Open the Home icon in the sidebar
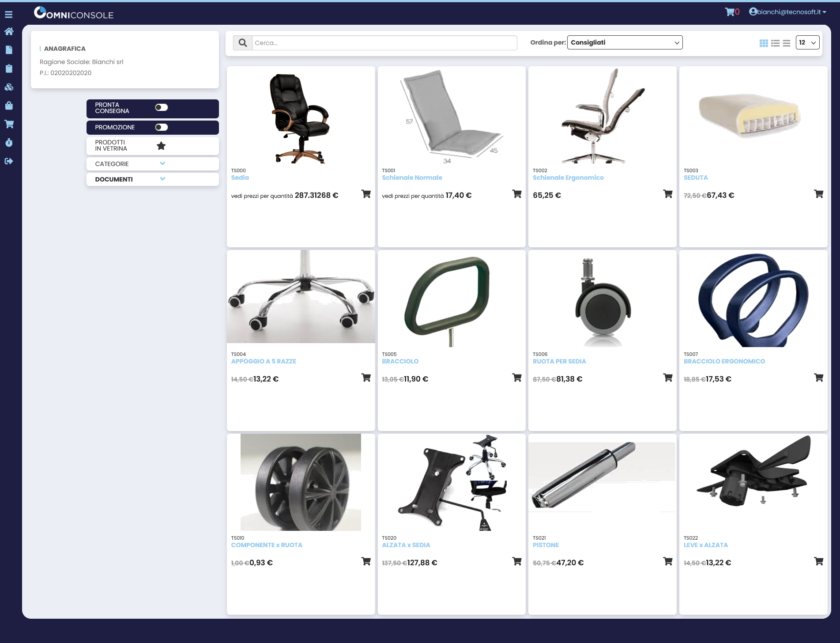This screenshot has height=643, width=840. (9, 31)
